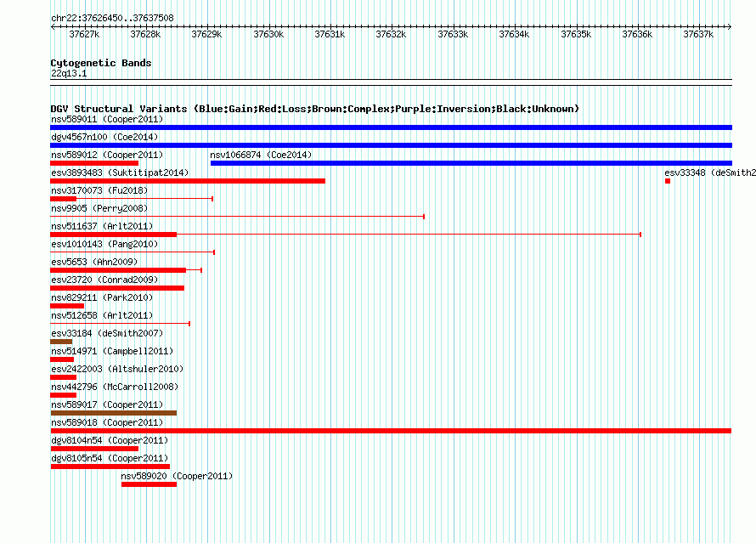Click the red nsv442796 loss bar
This screenshot has width=756, height=543.
[x=63, y=395]
